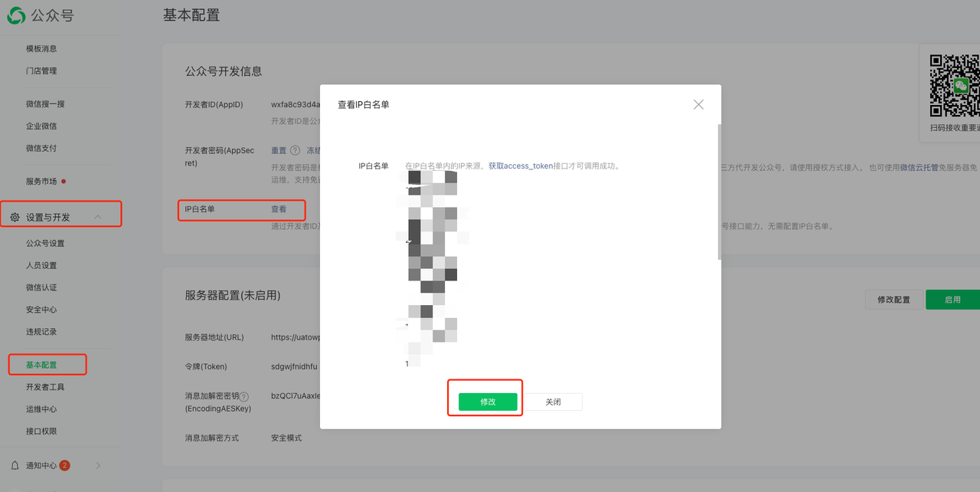Collapse the 设置与开发 section chevron
This screenshot has height=492, width=980.
(x=98, y=218)
